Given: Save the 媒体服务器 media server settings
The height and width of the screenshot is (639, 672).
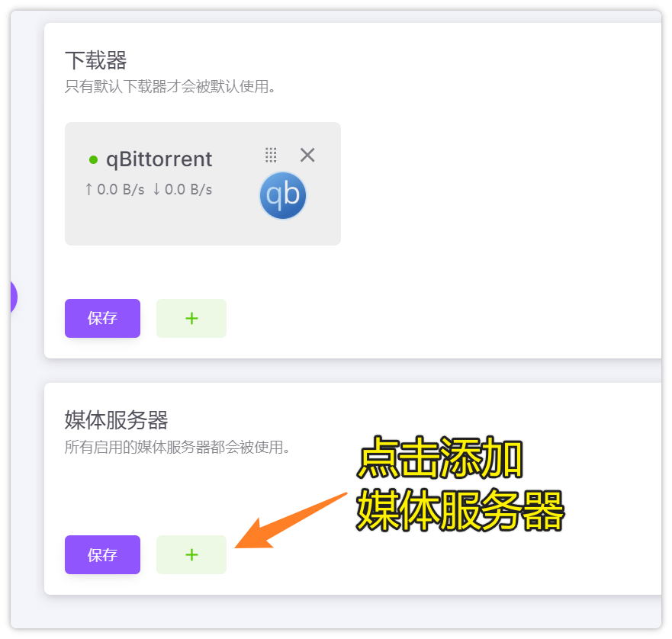Looking at the screenshot, I should pos(102,554).
